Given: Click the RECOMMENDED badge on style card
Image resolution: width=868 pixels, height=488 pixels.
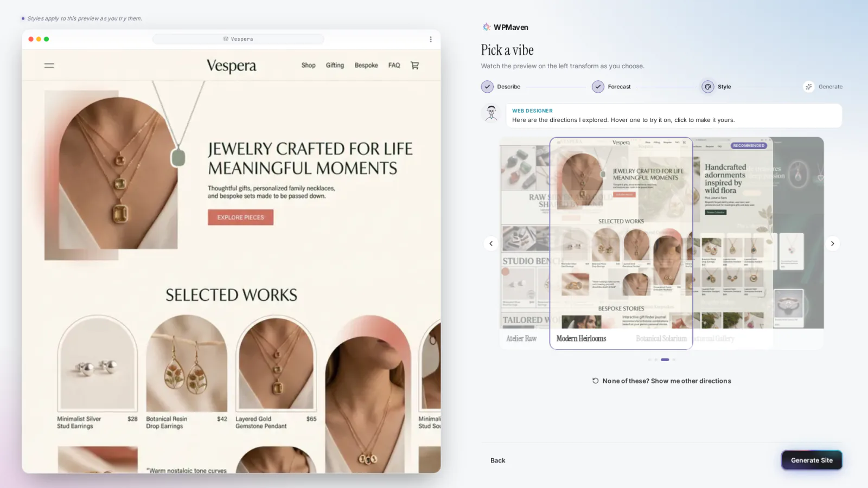Looking at the screenshot, I should coord(749,145).
